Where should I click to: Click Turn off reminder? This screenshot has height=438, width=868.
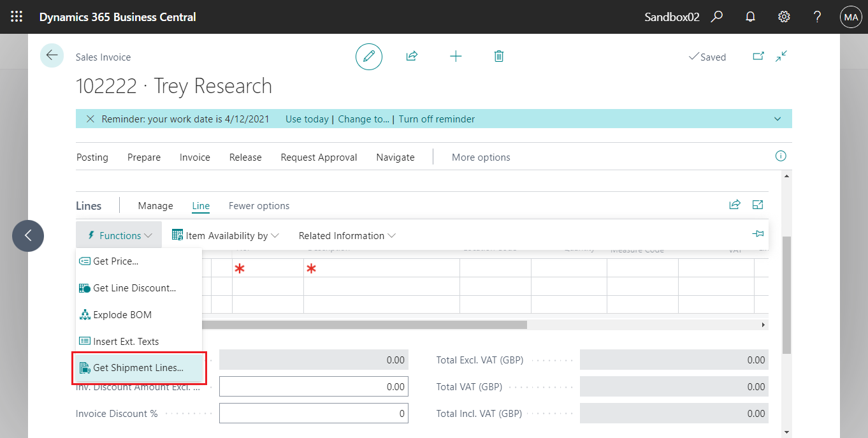pyautogui.click(x=437, y=119)
